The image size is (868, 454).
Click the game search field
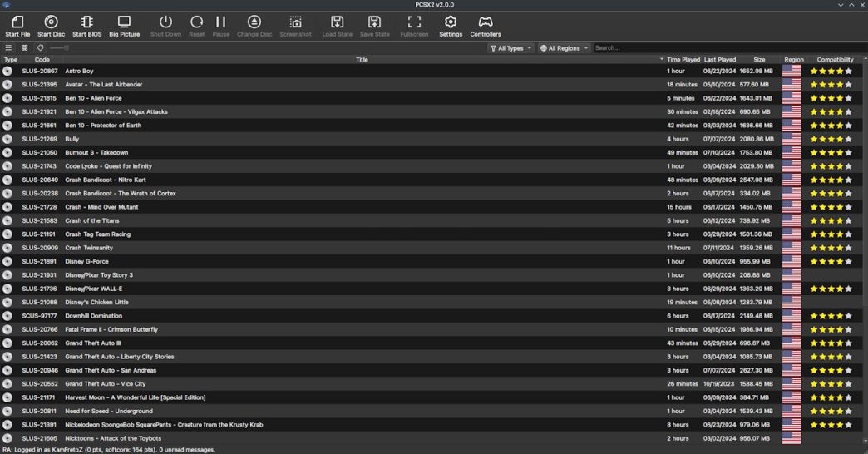click(728, 48)
